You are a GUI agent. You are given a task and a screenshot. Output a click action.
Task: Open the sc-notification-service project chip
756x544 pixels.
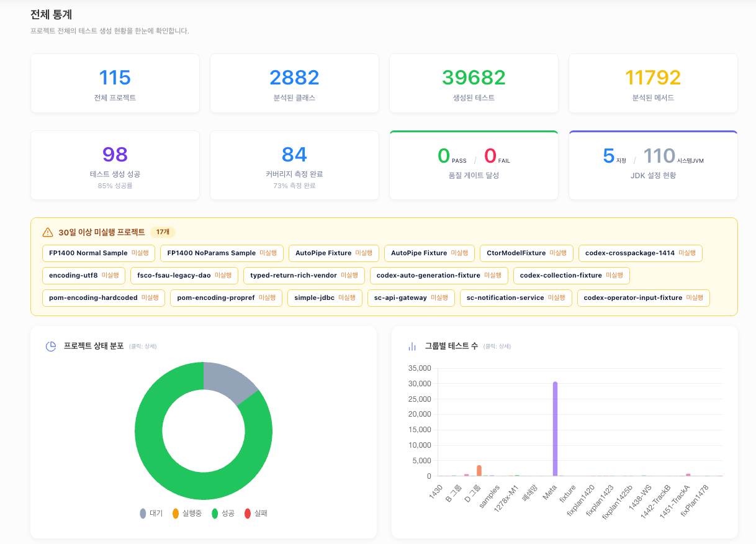click(x=516, y=298)
